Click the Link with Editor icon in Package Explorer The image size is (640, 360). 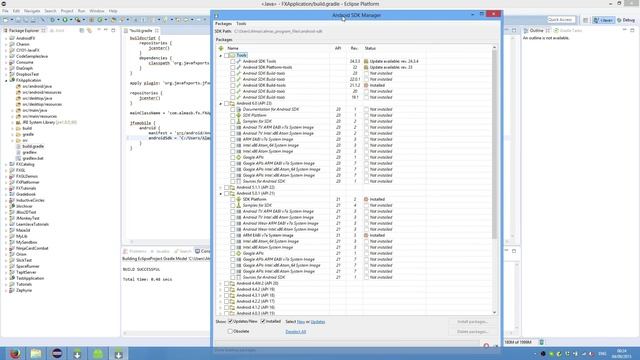click(x=89, y=31)
